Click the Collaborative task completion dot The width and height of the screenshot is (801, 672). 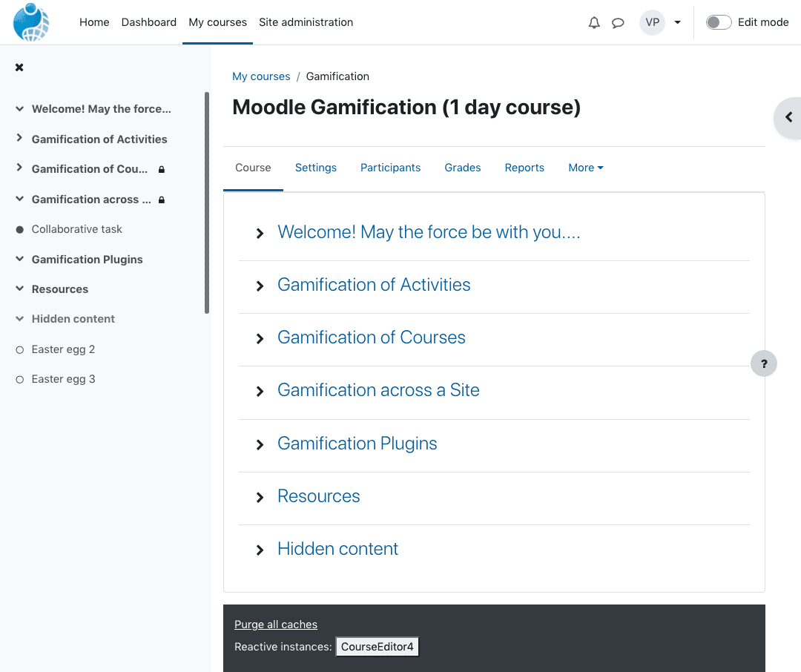click(19, 229)
